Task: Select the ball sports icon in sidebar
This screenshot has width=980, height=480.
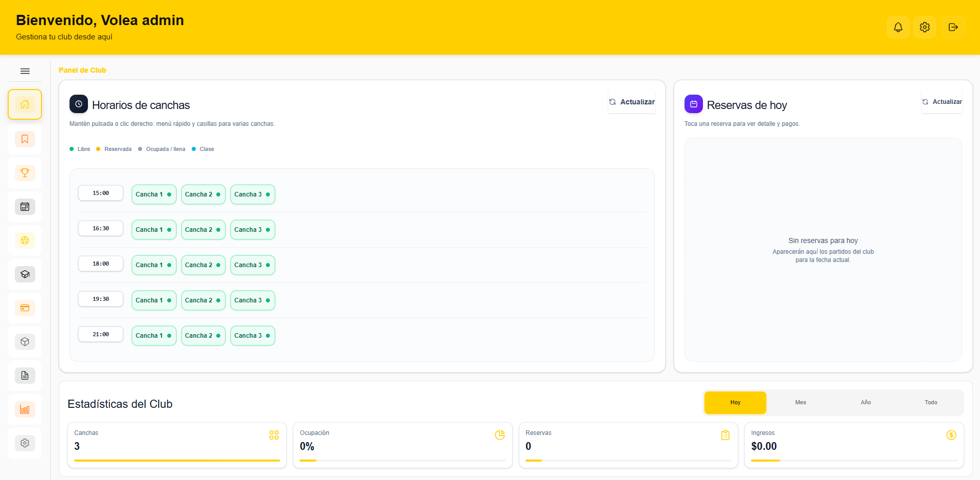Action: click(25, 240)
